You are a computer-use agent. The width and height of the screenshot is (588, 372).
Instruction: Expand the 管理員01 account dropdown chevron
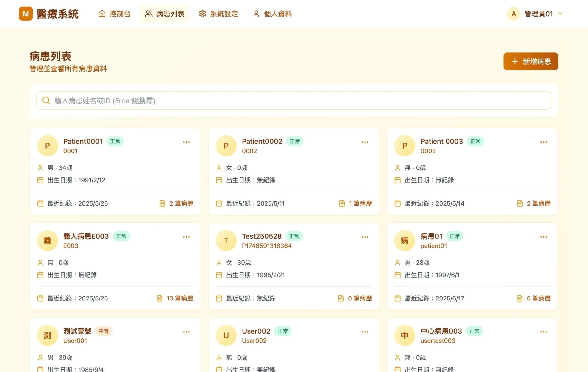click(560, 14)
